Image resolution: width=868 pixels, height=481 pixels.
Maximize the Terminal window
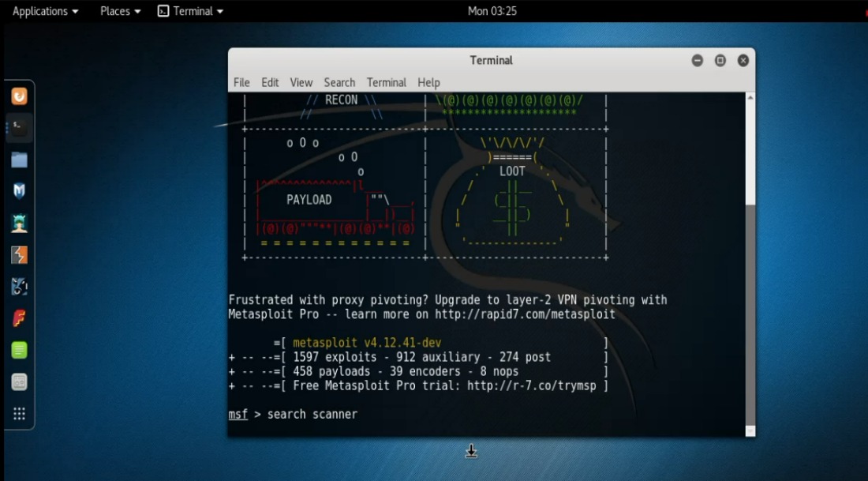720,60
